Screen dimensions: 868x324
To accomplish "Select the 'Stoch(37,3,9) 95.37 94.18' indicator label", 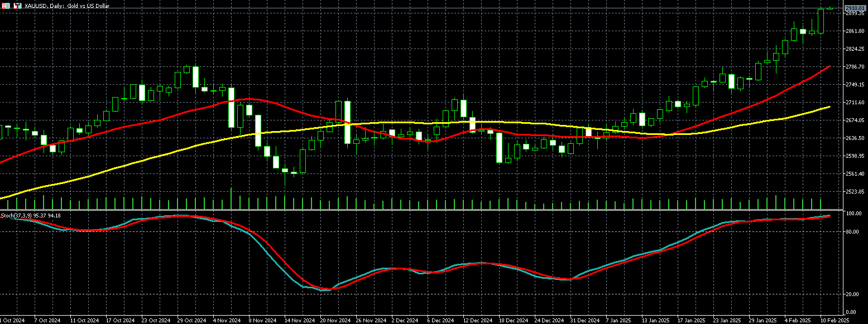I will [31, 215].
